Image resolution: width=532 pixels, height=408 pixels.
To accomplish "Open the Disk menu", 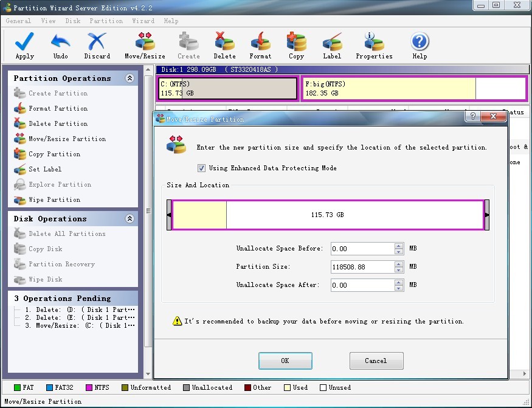I will click(73, 21).
